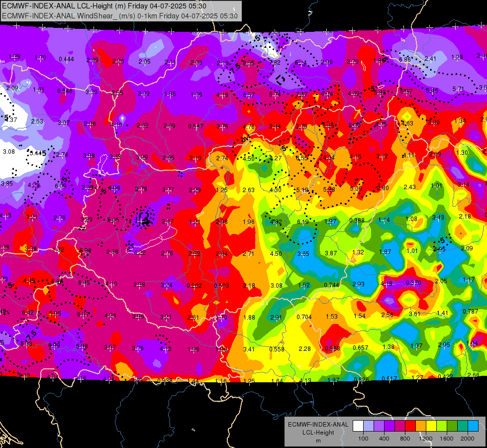Click legend tick label 1600
Viewport: 487px width, 448px height.
447,439
